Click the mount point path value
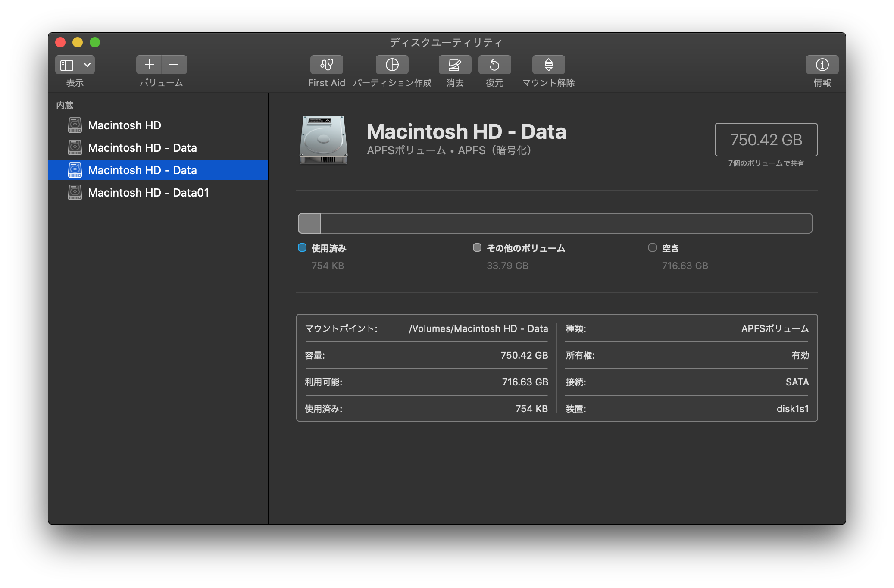The width and height of the screenshot is (894, 588). (x=478, y=328)
